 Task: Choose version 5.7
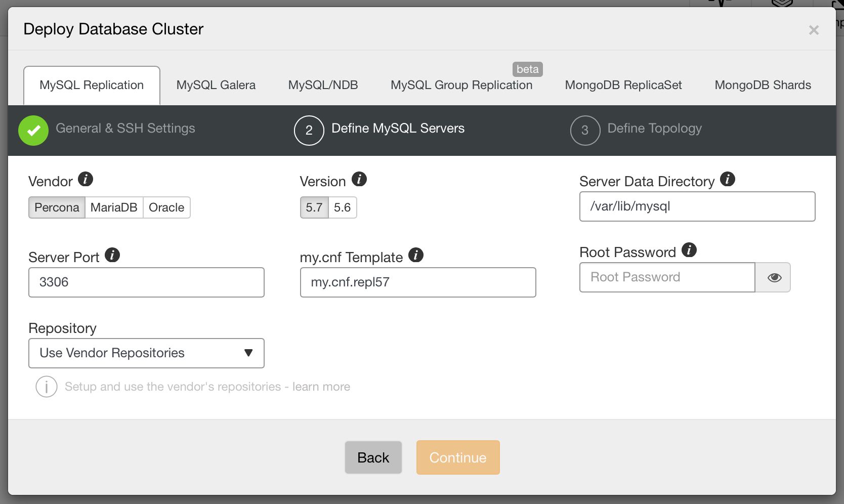pyautogui.click(x=314, y=207)
